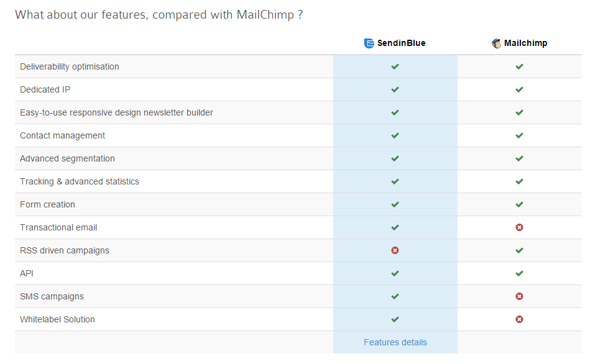Click the Mailchimp column header text
This screenshot has height=364, width=603.
pyautogui.click(x=525, y=43)
